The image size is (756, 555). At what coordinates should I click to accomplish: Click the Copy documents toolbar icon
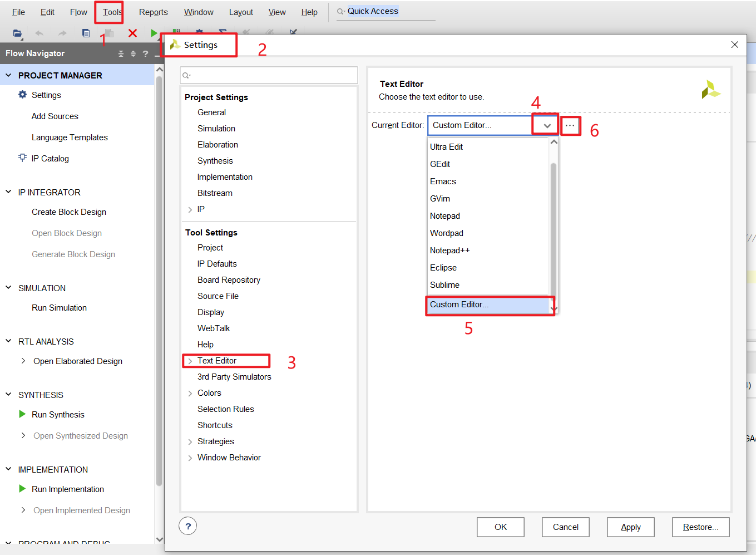click(x=86, y=33)
